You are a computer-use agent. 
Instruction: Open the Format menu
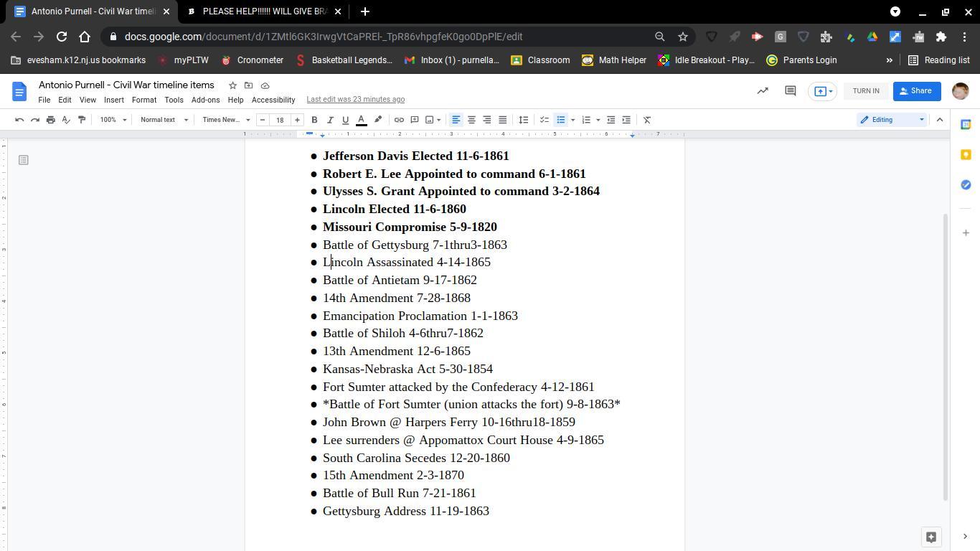[x=143, y=100]
